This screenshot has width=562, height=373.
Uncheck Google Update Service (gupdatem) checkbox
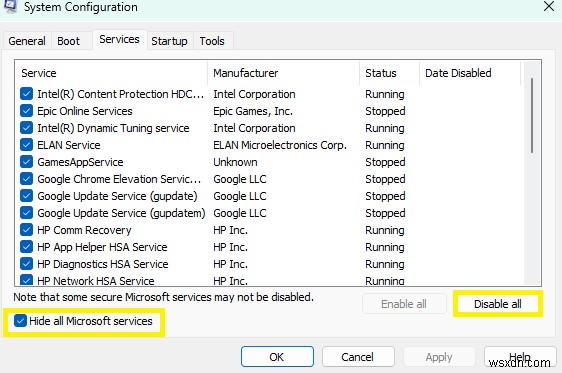pyautogui.click(x=27, y=213)
